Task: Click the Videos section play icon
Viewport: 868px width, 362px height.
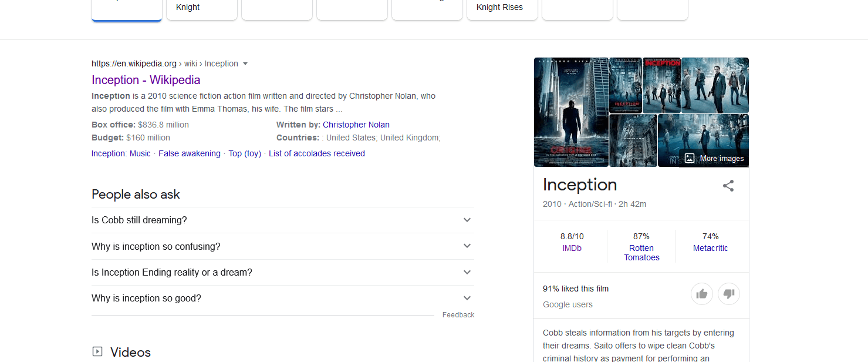Action: pyautogui.click(x=97, y=351)
